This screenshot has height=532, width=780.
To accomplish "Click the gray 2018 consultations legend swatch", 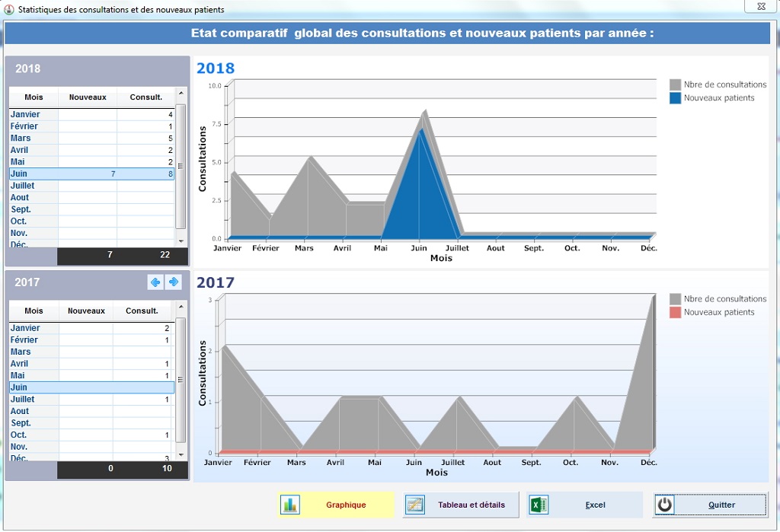I will [675, 84].
